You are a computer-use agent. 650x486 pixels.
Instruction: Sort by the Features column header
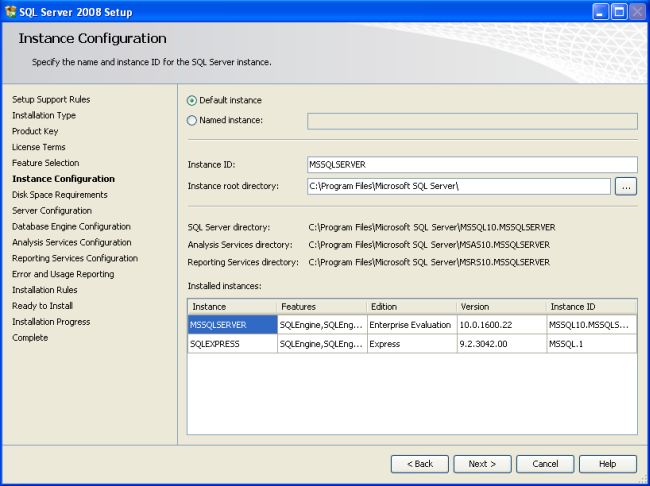(322, 307)
